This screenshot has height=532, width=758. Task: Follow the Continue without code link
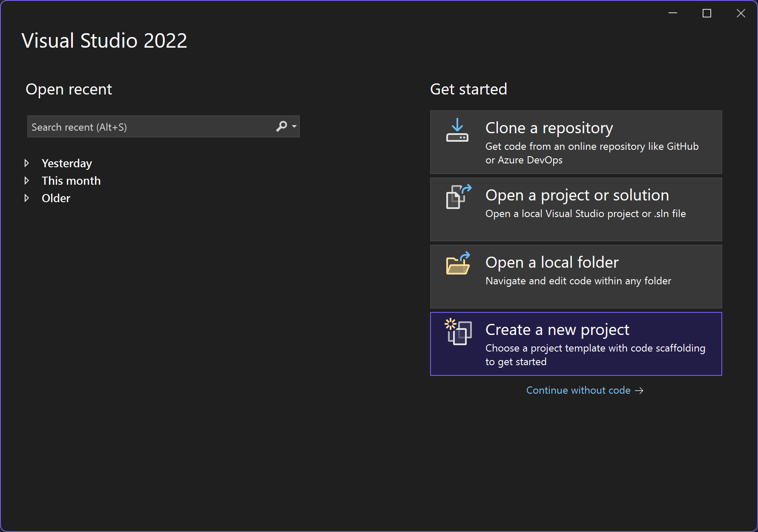[x=578, y=391]
